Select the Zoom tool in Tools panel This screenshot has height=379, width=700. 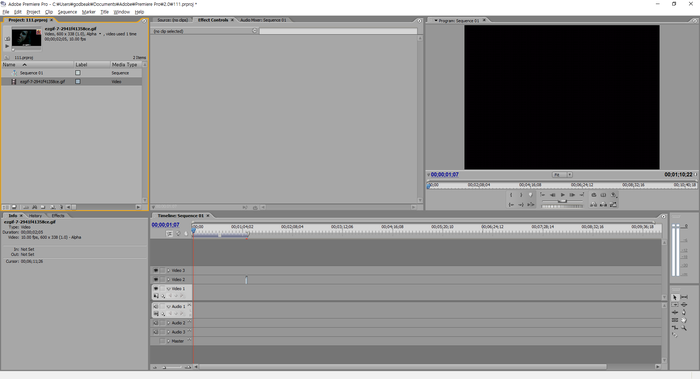click(684, 328)
